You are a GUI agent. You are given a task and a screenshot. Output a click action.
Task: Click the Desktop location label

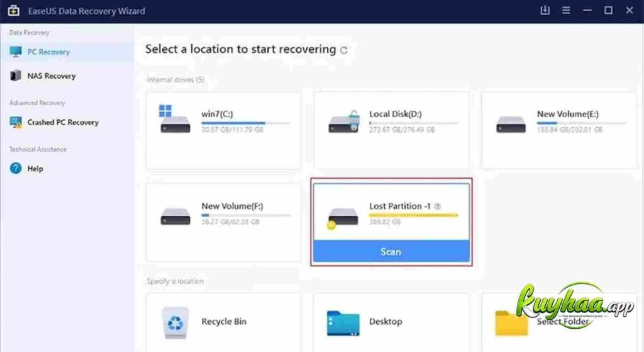(386, 322)
